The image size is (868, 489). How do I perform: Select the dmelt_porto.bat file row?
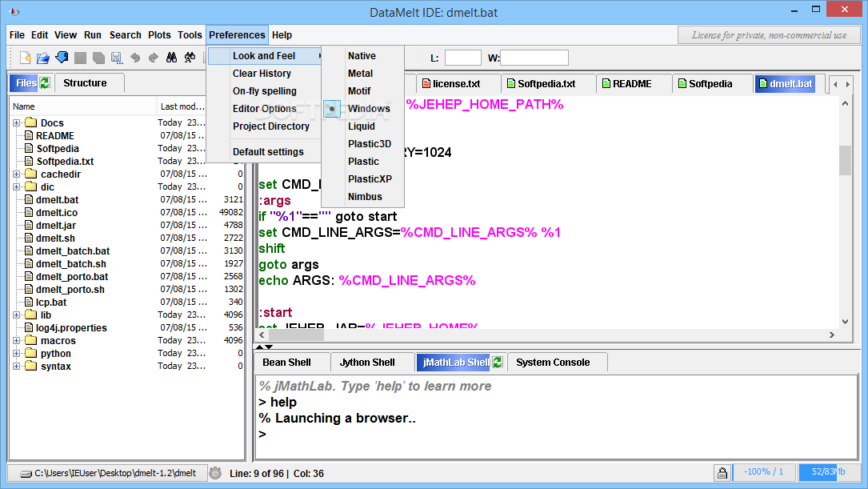tap(127, 276)
